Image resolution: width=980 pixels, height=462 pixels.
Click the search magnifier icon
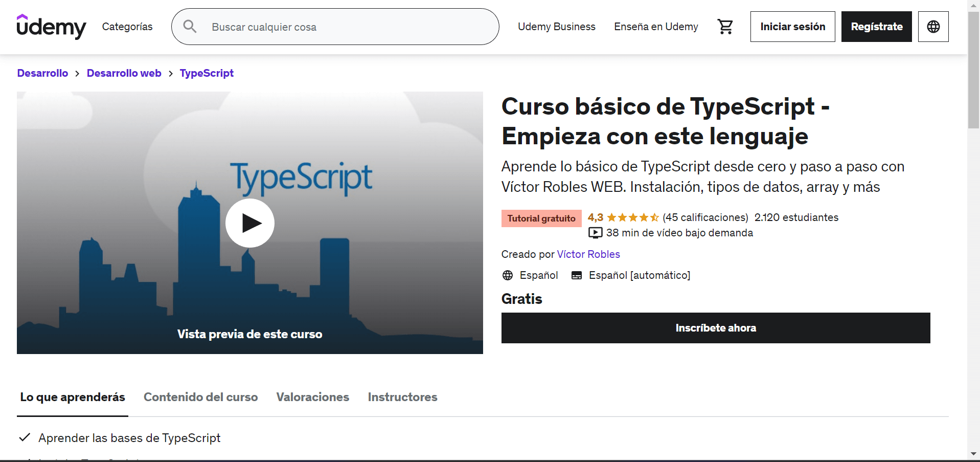coord(190,27)
